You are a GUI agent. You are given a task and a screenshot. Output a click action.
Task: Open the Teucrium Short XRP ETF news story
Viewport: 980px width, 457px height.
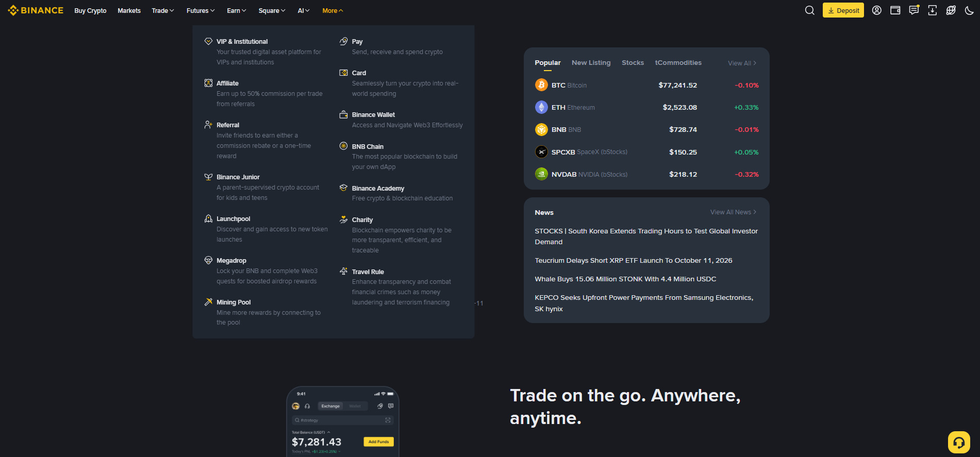(x=634, y=261)
